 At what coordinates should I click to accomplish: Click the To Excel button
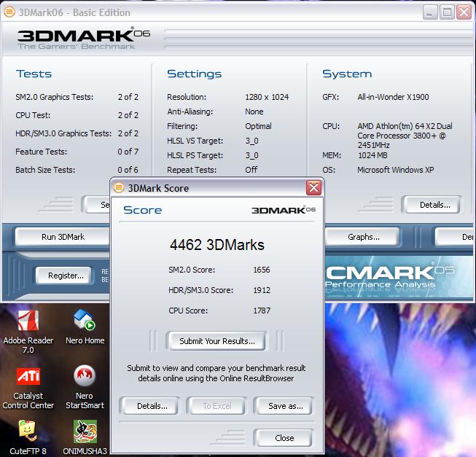click(217, 406)
